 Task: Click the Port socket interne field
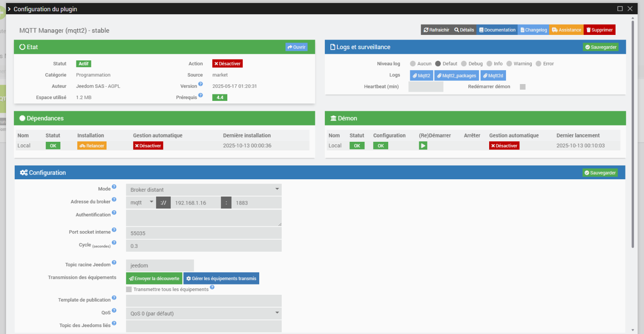click(204, 233)
